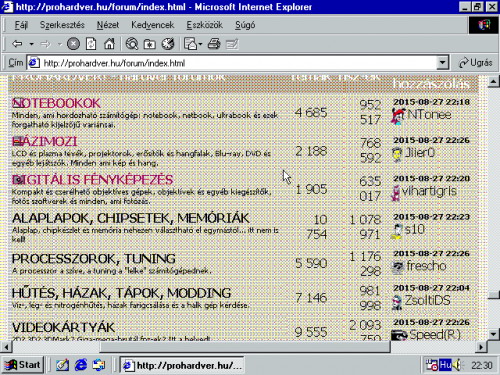Open the Windows Start button

tap(23, 365)
